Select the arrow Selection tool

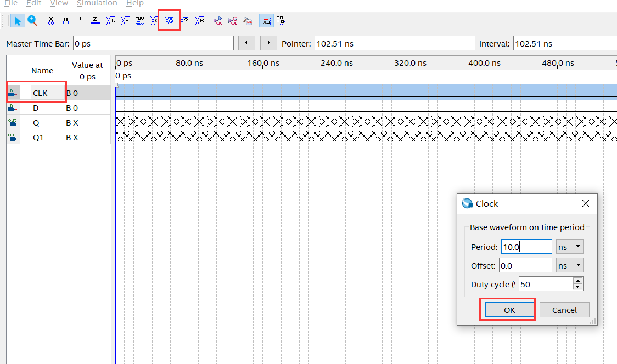(x=18, y=21)
